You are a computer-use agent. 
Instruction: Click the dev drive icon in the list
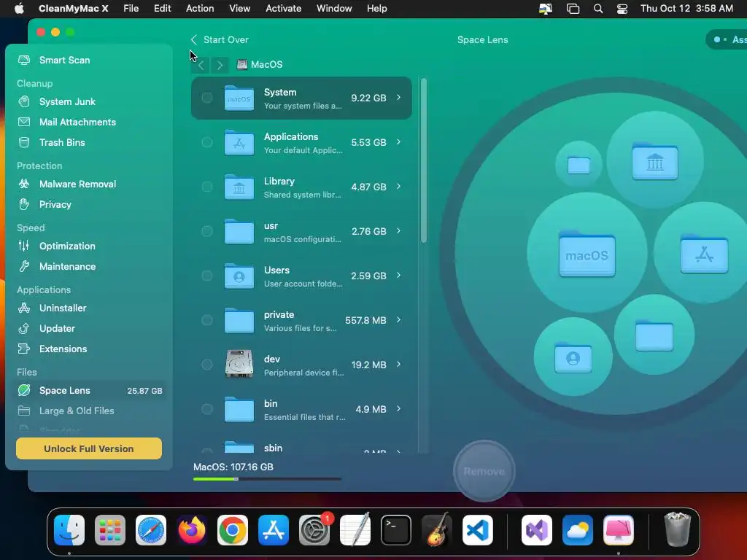tap(239, 365)
